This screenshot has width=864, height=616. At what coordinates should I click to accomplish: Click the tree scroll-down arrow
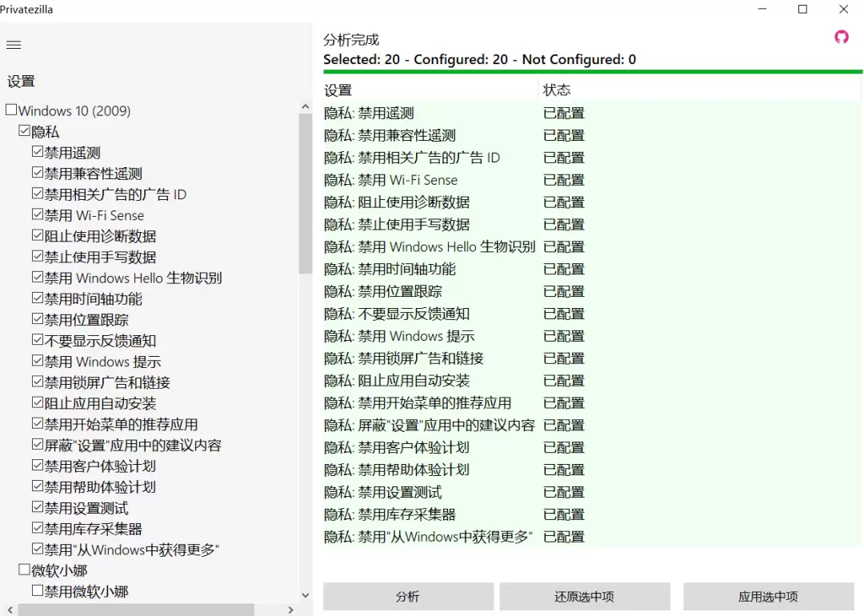(x=306, y=596)
